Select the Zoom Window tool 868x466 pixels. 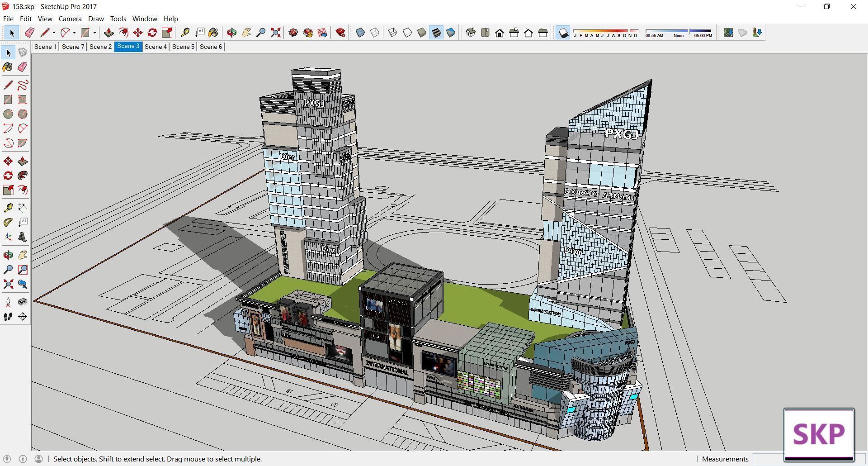point(23,270)
